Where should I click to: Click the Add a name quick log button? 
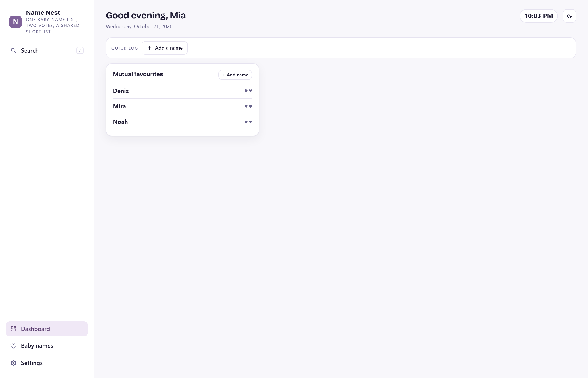(x=164, y=48)
